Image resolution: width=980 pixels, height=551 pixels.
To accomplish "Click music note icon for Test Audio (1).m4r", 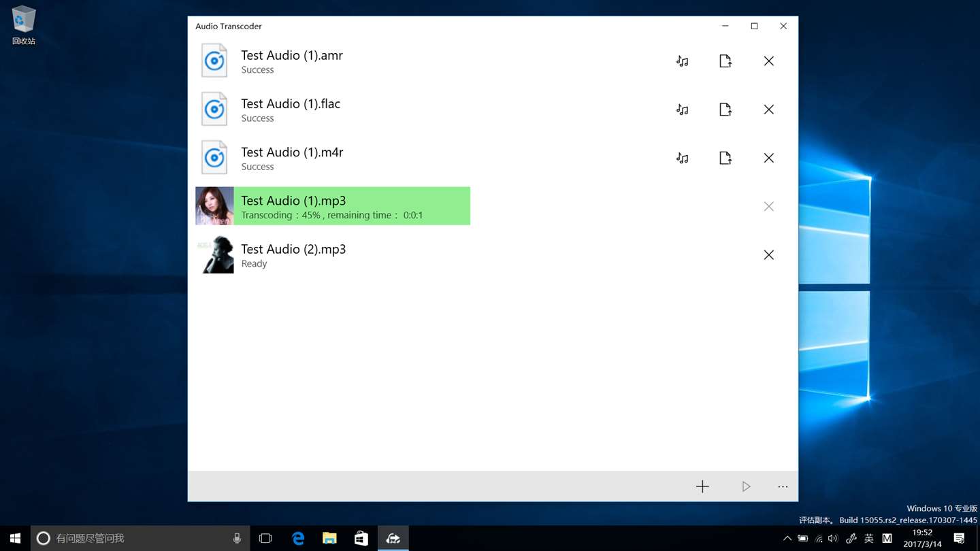I will pyautogui.click(x=682, y=158).
